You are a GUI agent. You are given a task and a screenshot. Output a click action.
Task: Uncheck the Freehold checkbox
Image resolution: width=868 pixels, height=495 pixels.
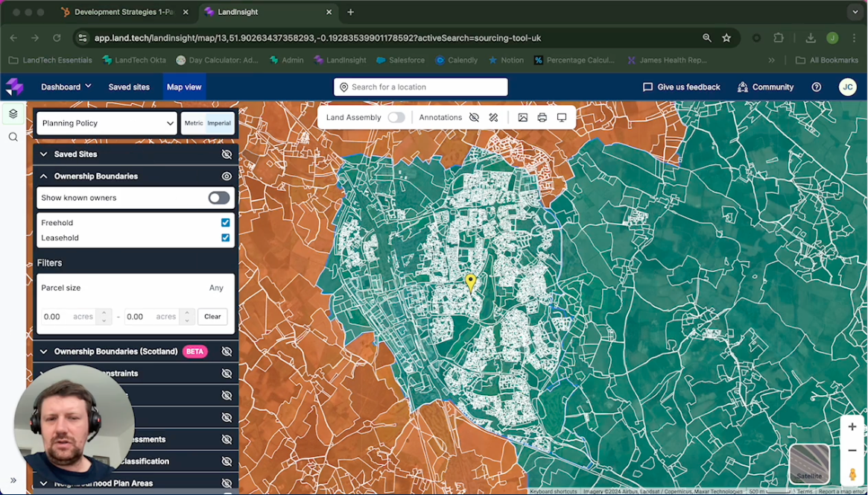225,223
